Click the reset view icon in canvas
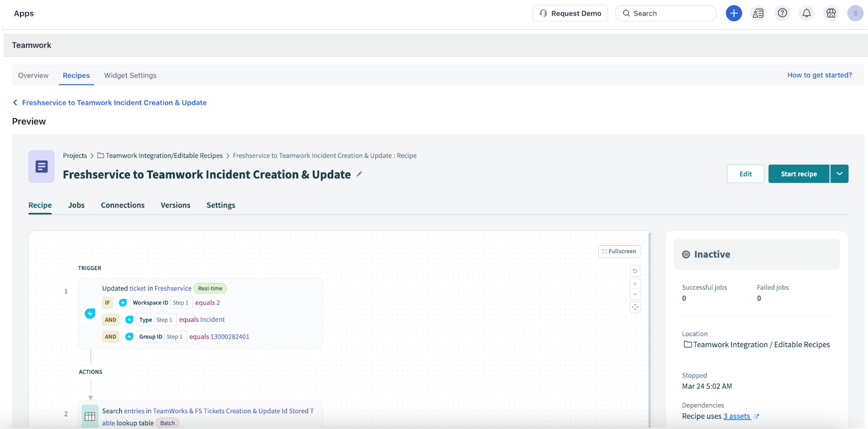868x429 pixels. pyautogui.click(x=635, y=271)
